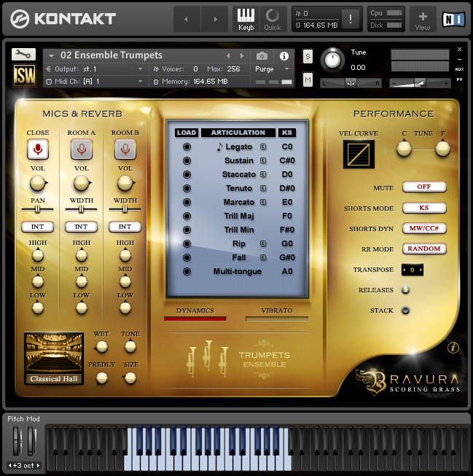Toggle load for Legato articulation
The image size is (473, 476).
tap(187, 147)
